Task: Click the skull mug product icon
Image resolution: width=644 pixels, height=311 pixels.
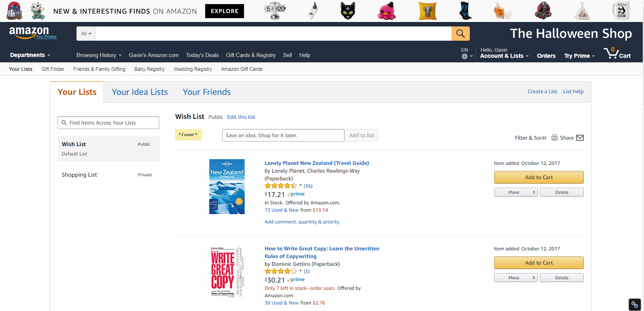Action: pos(621,11)
